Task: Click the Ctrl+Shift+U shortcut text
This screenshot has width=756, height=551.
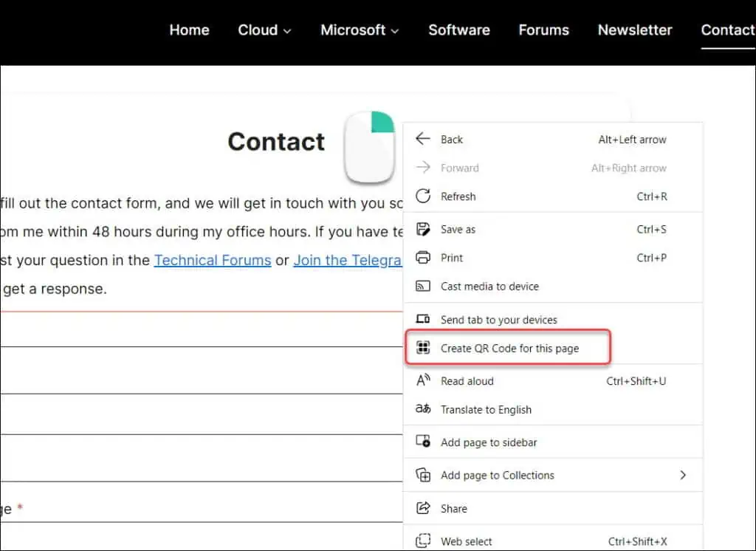Action: (636, 381)
